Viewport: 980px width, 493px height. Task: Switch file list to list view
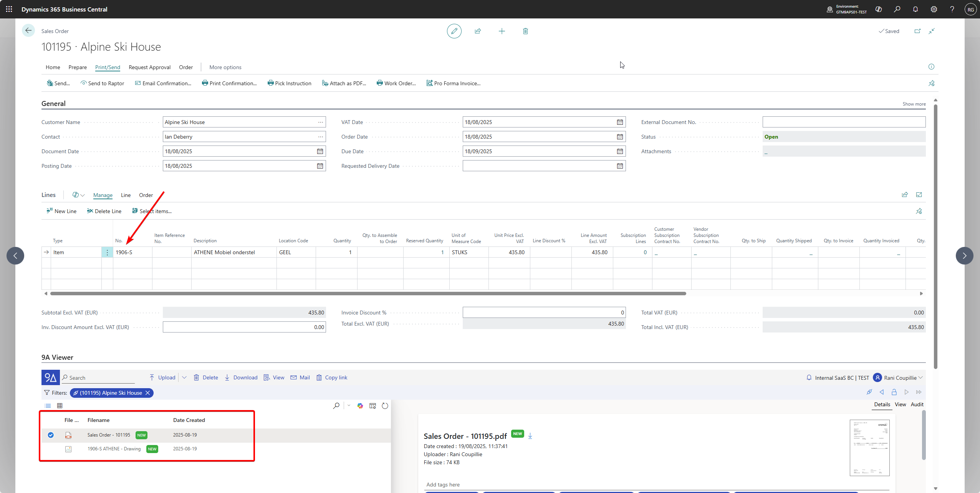click(48, 406)
